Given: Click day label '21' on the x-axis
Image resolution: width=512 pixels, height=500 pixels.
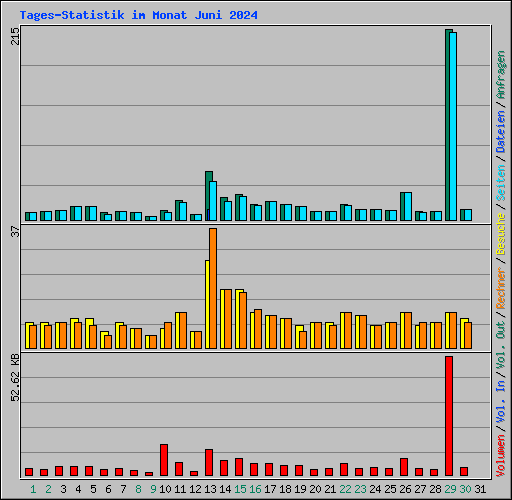Looking at the screenshot, I should 330,489.
